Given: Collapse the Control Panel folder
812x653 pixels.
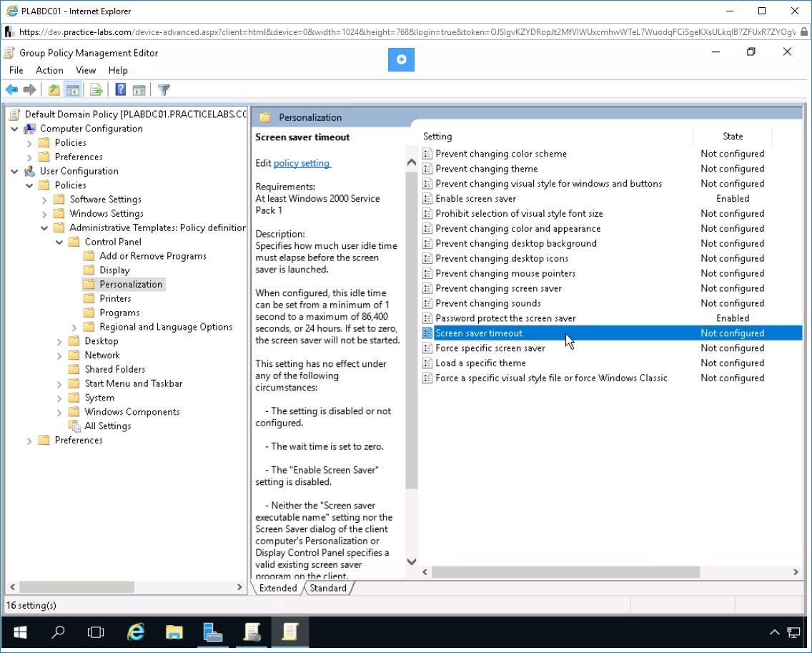Looking at the screenshot, I should point(59,242).
